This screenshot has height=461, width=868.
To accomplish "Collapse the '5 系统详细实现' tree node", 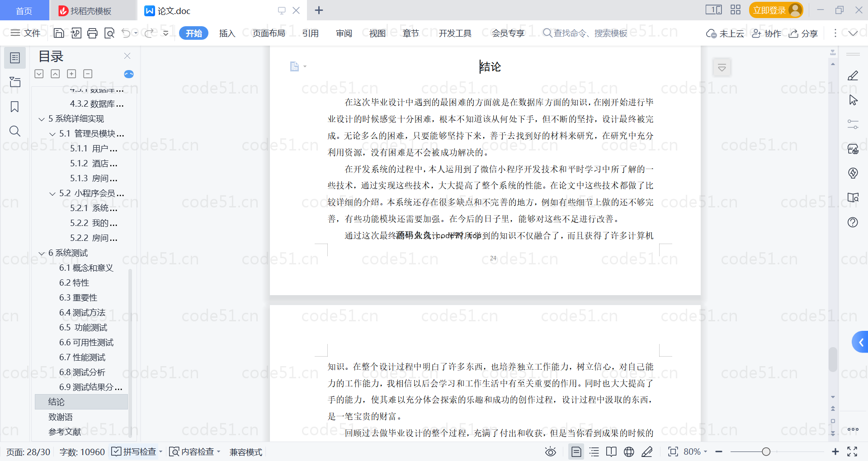I will (x=42, y=119).
